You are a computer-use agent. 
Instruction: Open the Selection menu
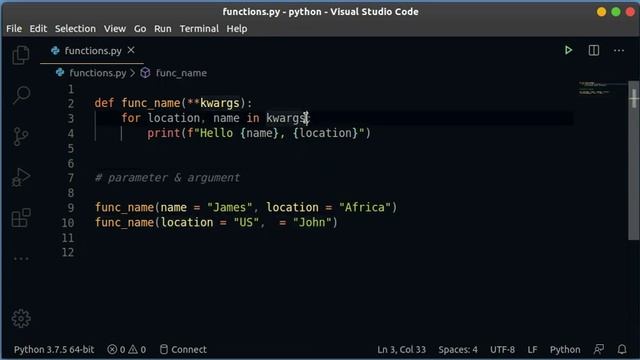[75, 29]
